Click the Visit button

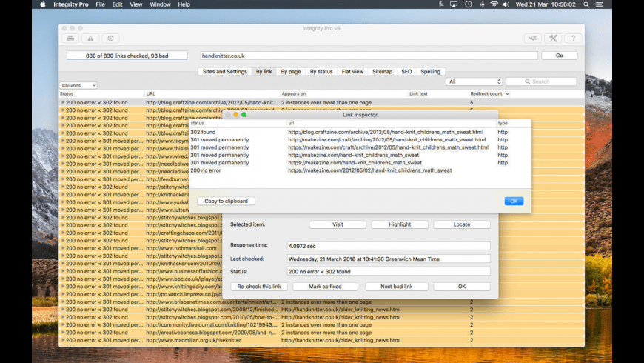[x=338, y=224]
